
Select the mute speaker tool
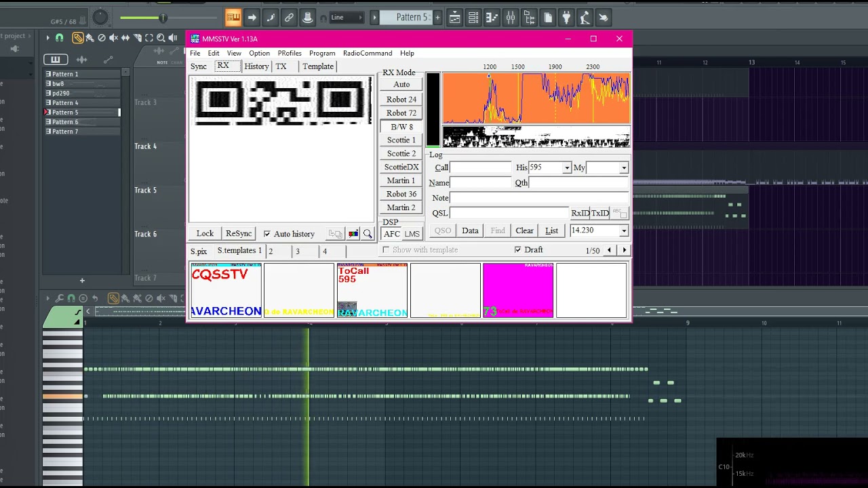[x=114, y=38]
